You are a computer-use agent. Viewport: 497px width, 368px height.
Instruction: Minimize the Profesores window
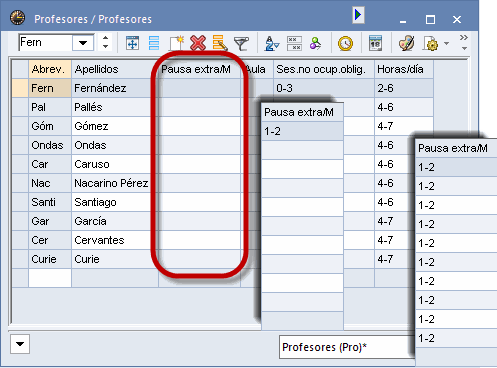403,21
